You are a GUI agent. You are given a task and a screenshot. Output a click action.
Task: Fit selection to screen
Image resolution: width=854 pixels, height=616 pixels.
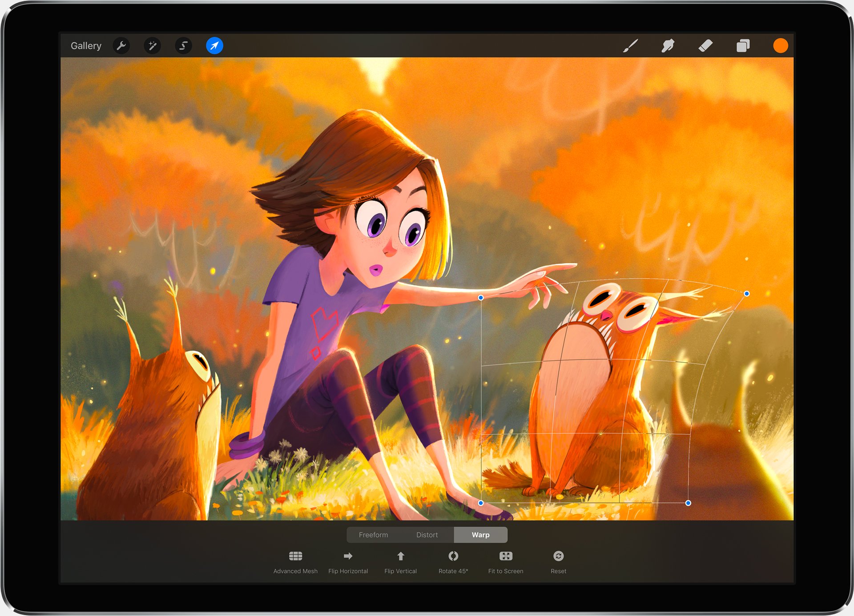(x=506, y=561)
